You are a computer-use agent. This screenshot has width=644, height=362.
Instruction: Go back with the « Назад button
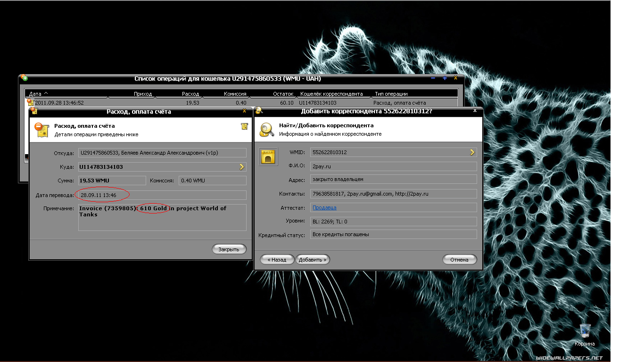[x=277, y=260]
